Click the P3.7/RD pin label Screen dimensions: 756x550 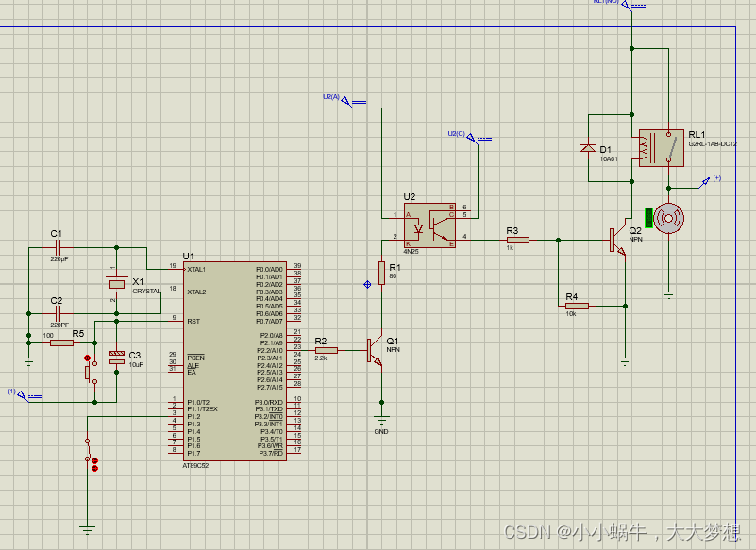point(271,453)
